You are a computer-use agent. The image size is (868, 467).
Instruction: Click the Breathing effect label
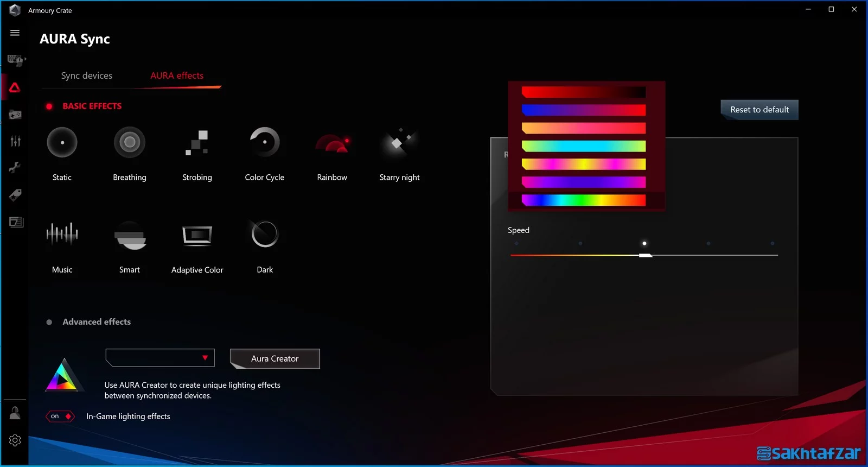(130, 178)
